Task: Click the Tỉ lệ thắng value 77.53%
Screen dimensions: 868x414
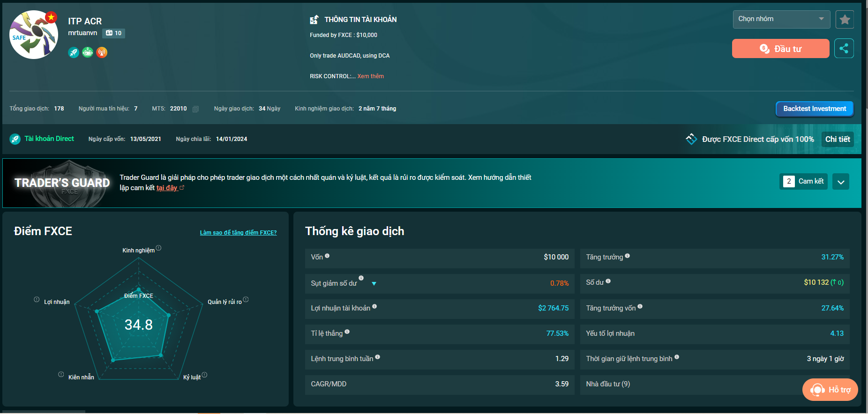Action: (x=557, y=333)
